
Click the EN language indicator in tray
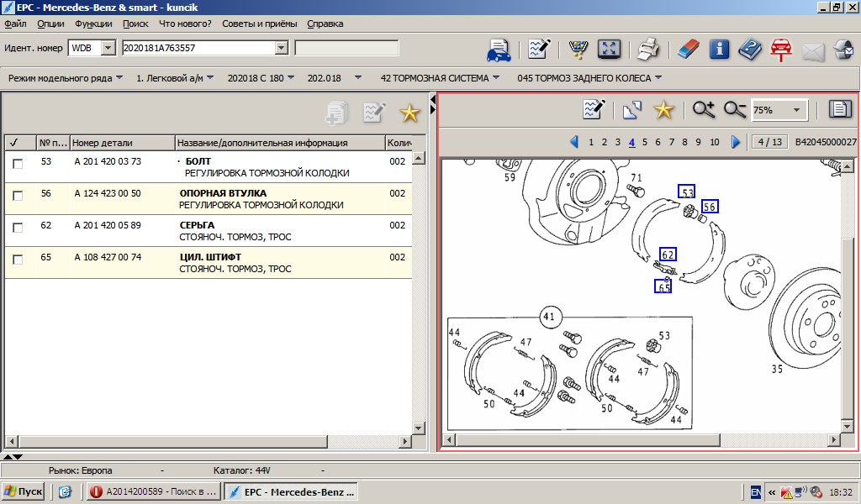click(x=756, y=492)
